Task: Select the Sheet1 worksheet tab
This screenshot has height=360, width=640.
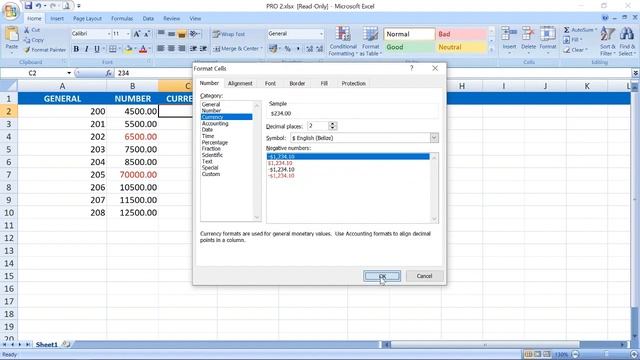Action: pyautogui.click(x=47, y=344)
